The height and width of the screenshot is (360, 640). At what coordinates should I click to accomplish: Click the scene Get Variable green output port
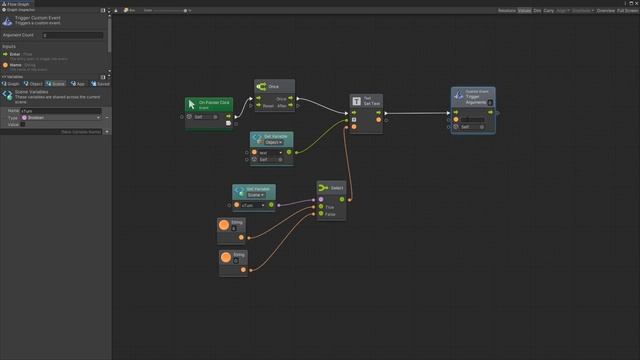[271, 205]
